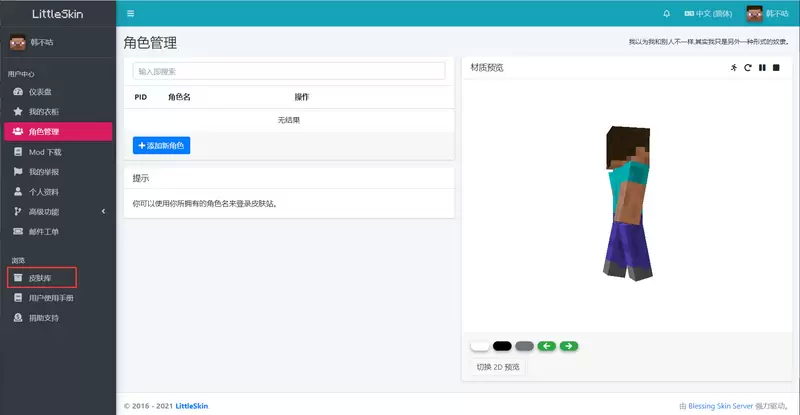Click green left arrow background button

point(546,346)
